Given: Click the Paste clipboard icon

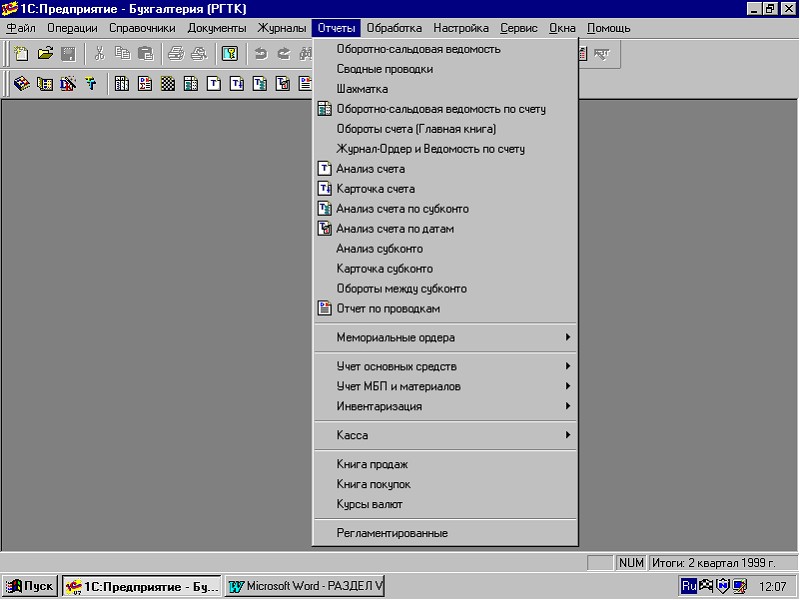Looking at the screenshot, I should point(146,54).
